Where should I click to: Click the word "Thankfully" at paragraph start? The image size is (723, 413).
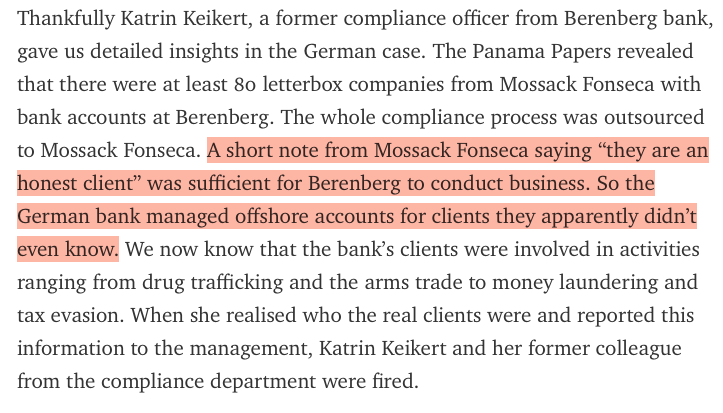pyautogui.click(x=66, y=19)
